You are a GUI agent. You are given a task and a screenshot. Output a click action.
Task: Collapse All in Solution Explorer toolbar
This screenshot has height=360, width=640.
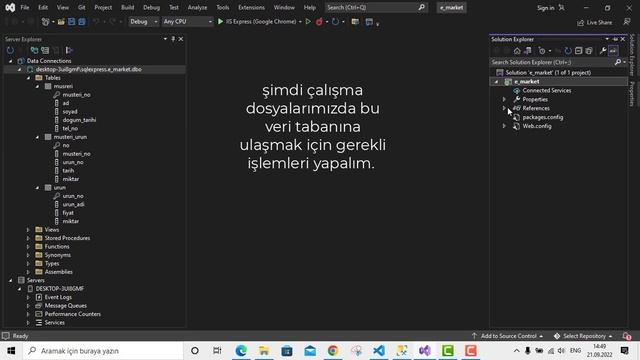[x=578, y=51]
